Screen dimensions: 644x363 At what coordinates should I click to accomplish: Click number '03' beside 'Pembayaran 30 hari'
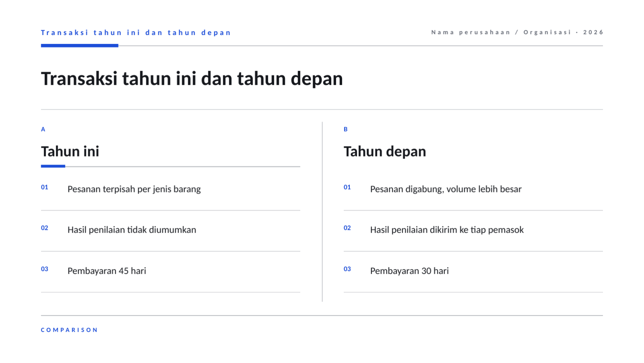tap(347, 269)
